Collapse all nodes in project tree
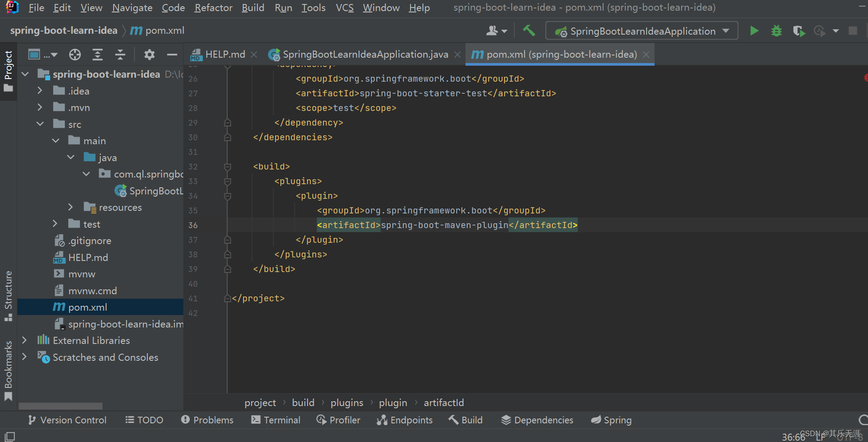 point(120,55)
